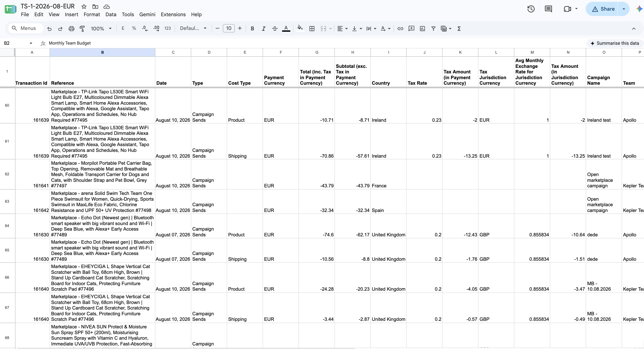The image size is (644, 349).
Task: Collapse the toolbar with chevron
Action: click(634, 29)
